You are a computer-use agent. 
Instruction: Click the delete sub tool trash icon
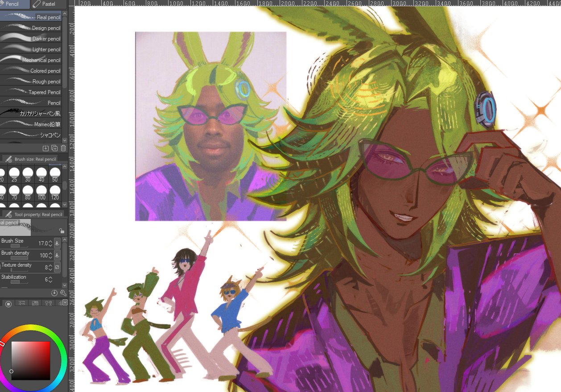[x=63, y=148]
